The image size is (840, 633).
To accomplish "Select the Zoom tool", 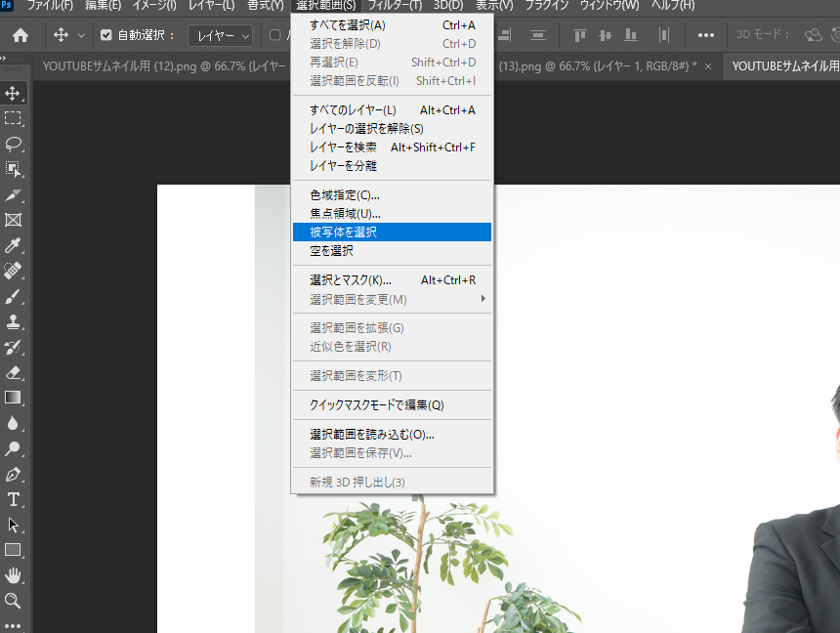I will pyautogui.click(x=14, y=601).
